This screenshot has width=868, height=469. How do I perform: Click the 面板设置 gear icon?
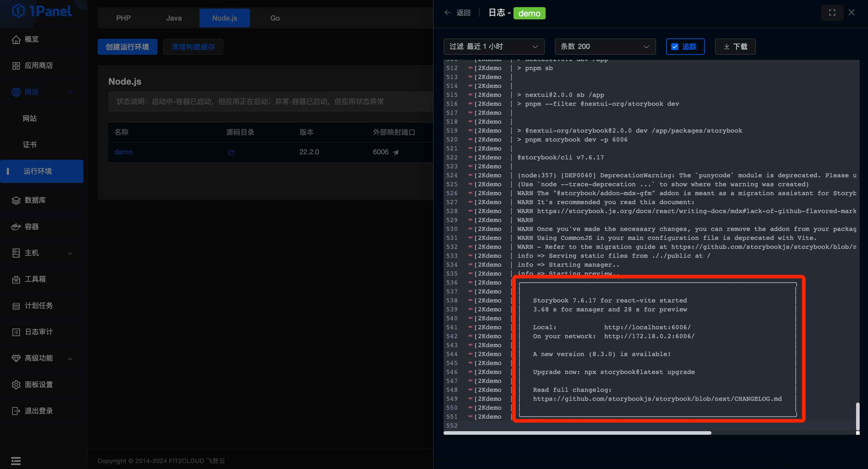(x=16, y=385)
